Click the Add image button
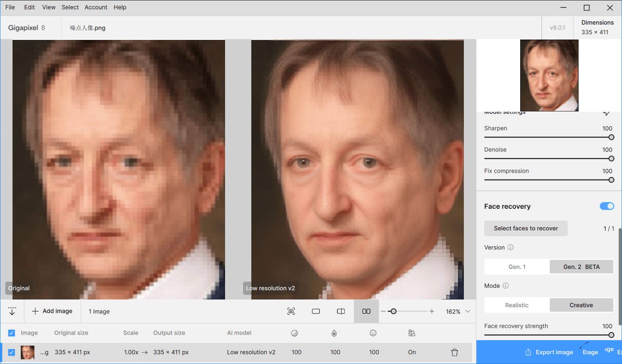622x364 pixels. point(52,311)
